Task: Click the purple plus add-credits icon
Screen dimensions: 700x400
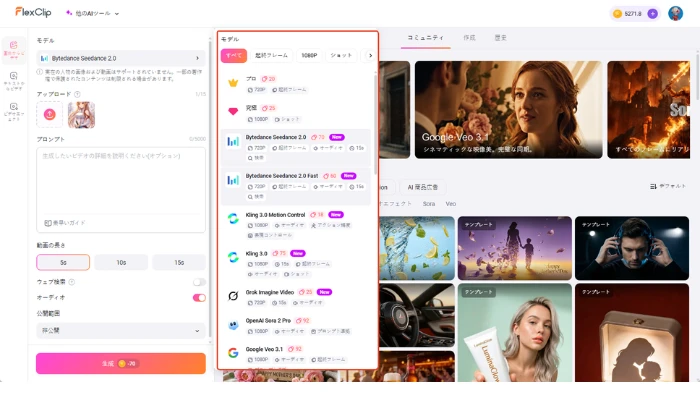Action: coord(653,14)
